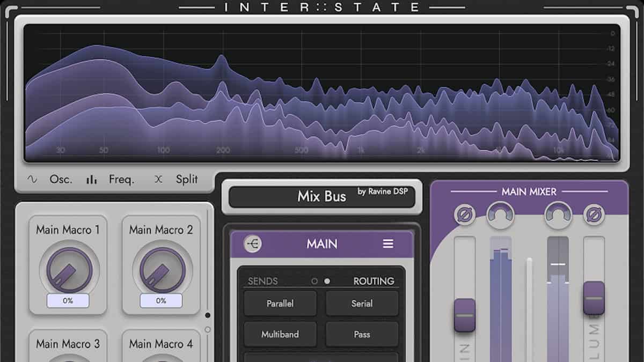Click the bar chart icon beside Freq.
This screenshot has width=644, height=362.
click(x=92, y=180)
